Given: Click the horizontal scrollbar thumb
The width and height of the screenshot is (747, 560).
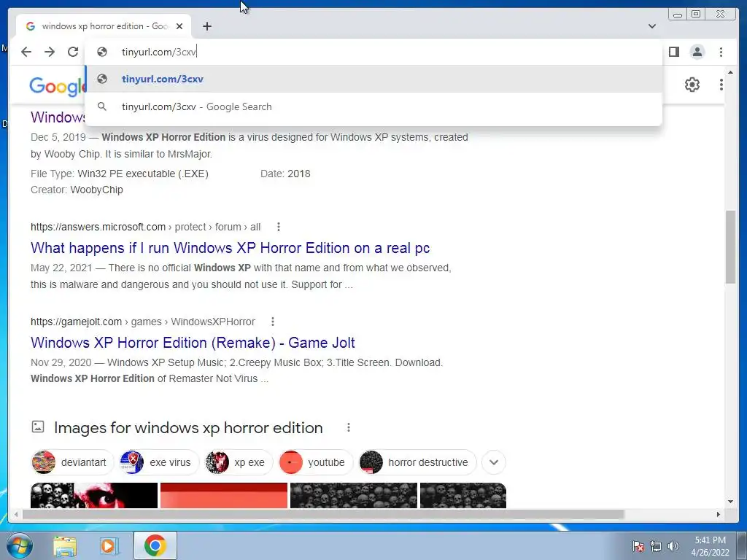Looking at the screenshot, I should coord(323,514).
